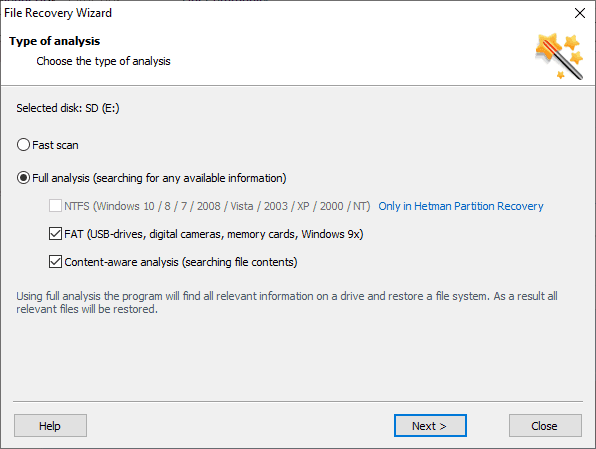Viewport: 596px width, 449px height.
Task: Proceed with the Next > button
Action: (x=430, y=426)
